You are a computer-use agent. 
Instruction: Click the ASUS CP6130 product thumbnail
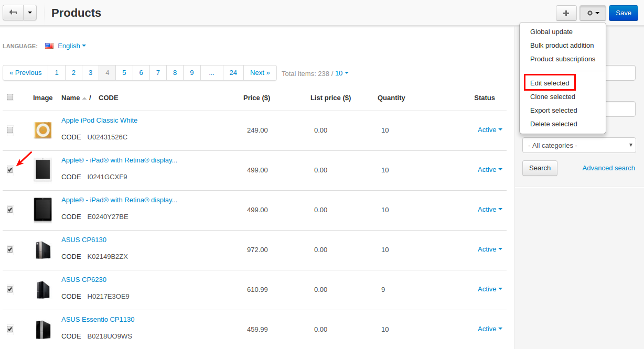pos(43,250)
